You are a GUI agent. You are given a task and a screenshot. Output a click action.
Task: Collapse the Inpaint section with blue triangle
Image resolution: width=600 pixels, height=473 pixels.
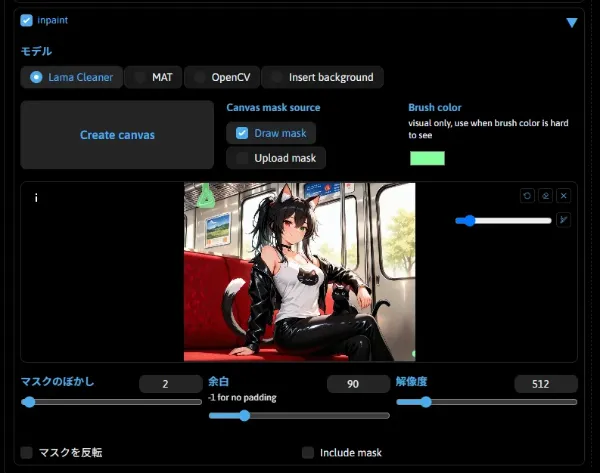[571, 22]
